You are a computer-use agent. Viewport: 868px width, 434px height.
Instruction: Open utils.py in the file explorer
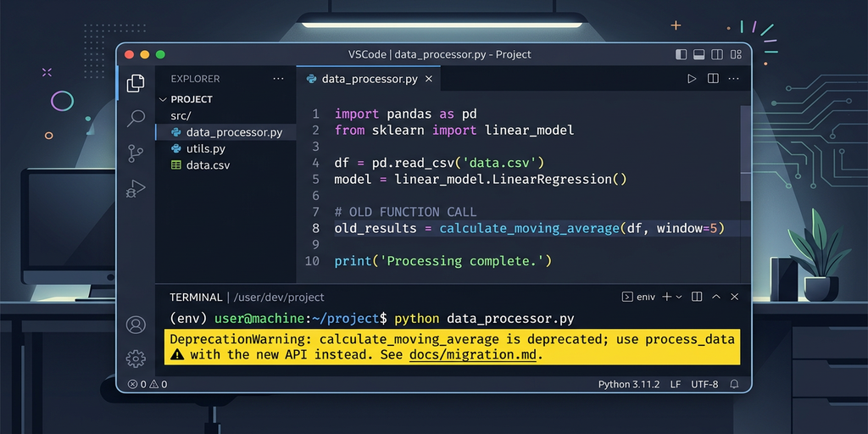coord(205,148)
